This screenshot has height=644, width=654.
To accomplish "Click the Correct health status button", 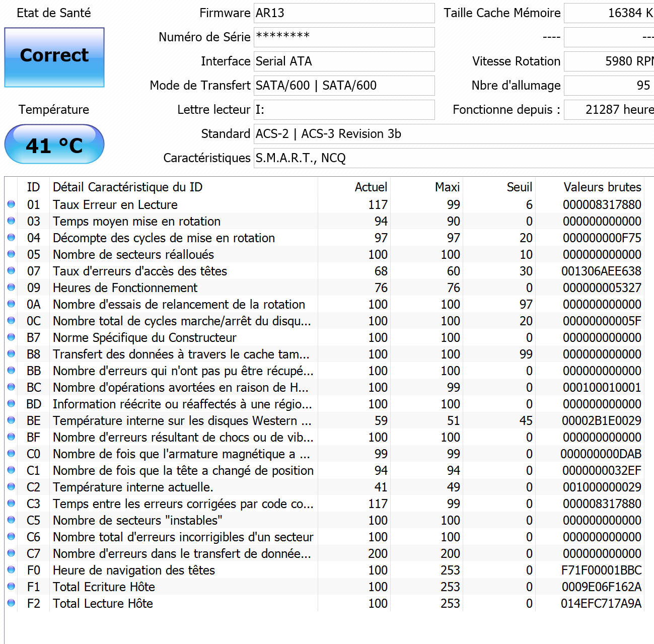I will pyautogui.click(x=54, y=57).
